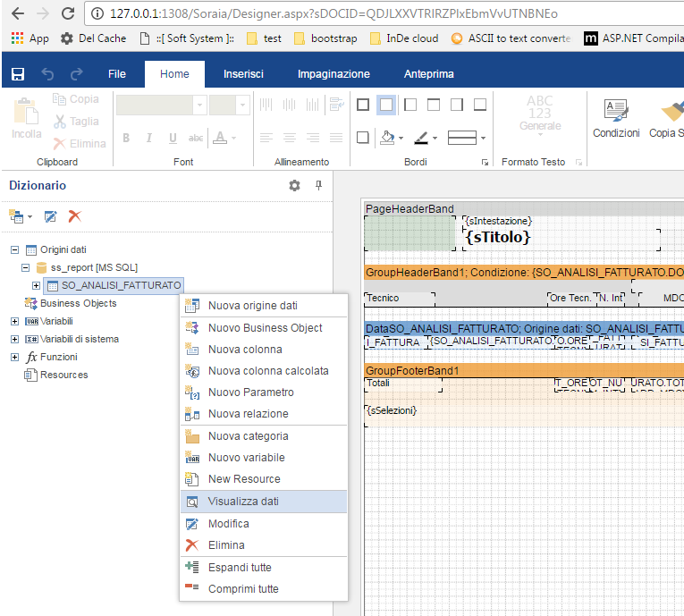The image size is (684, 616).
Task: Toggle right border
Action: 457,105
